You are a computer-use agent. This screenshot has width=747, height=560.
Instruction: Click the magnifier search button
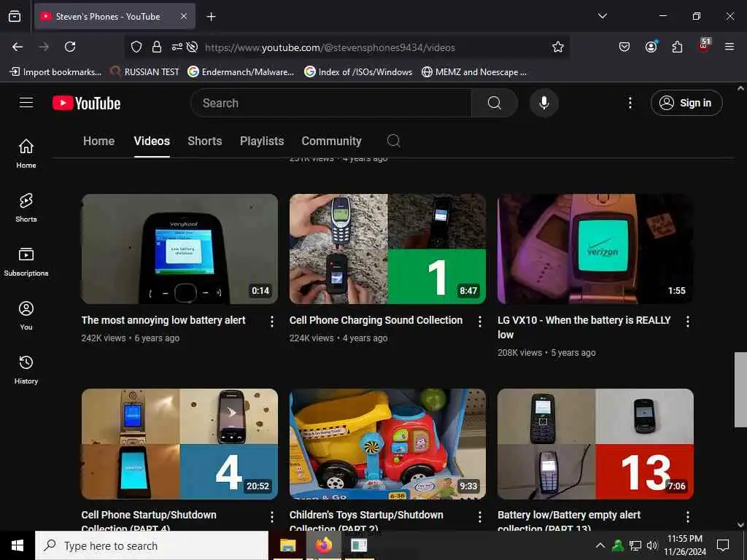point(495,103)
